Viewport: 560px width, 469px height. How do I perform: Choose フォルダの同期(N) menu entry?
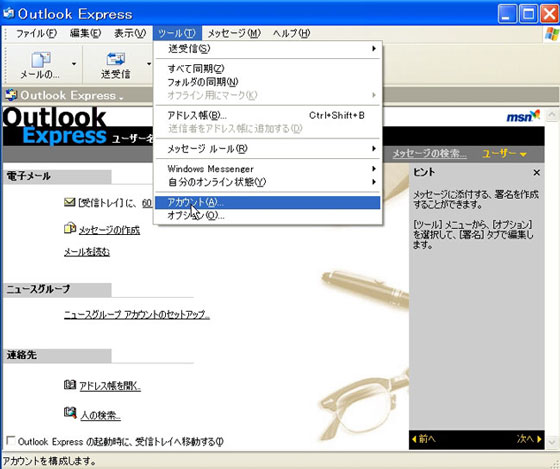pos(268,82)
